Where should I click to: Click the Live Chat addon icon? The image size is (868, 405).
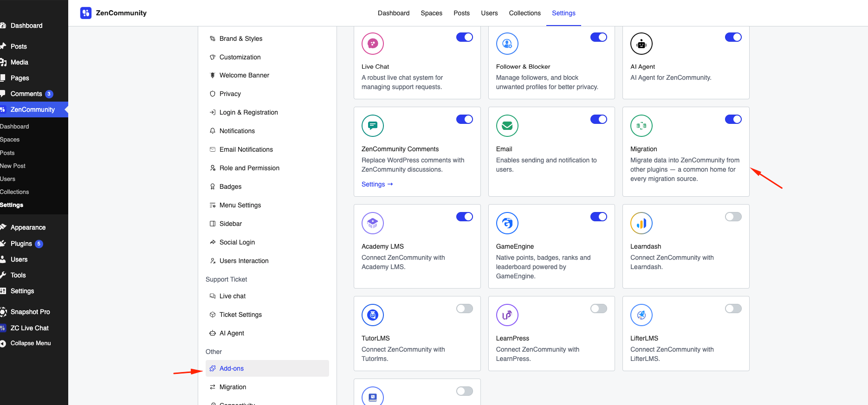(x=373, y=44)
